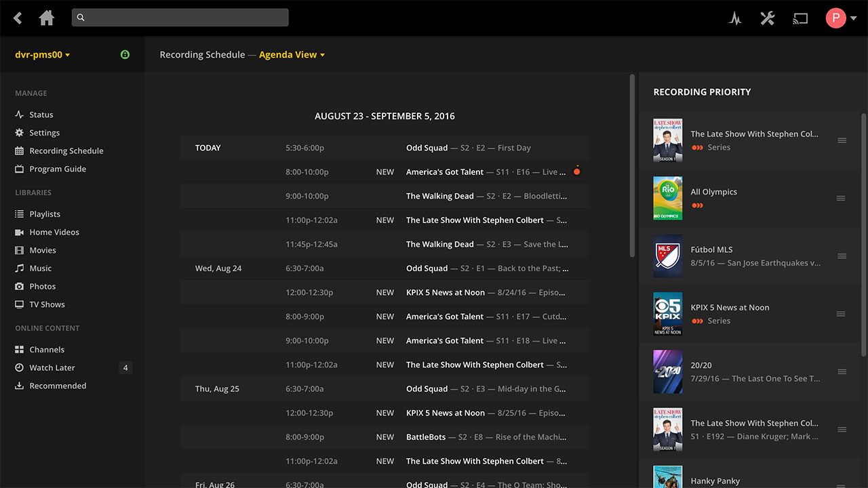Open the activity pulse icon
868x488 pixels.
point(735,18)
